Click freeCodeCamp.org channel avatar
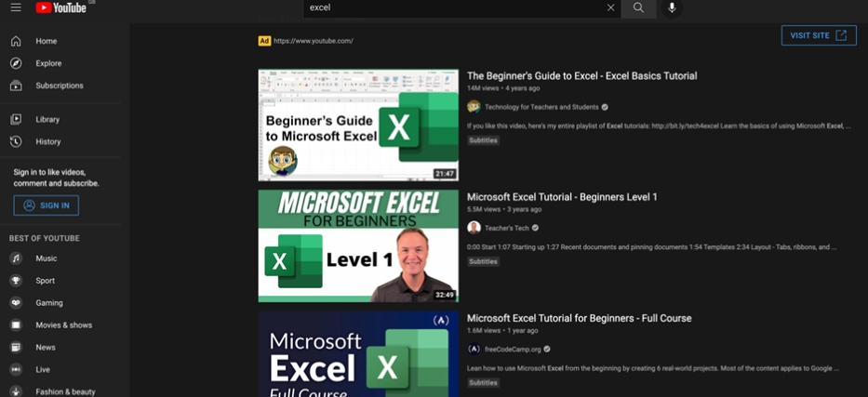 [x=474, y=349]
